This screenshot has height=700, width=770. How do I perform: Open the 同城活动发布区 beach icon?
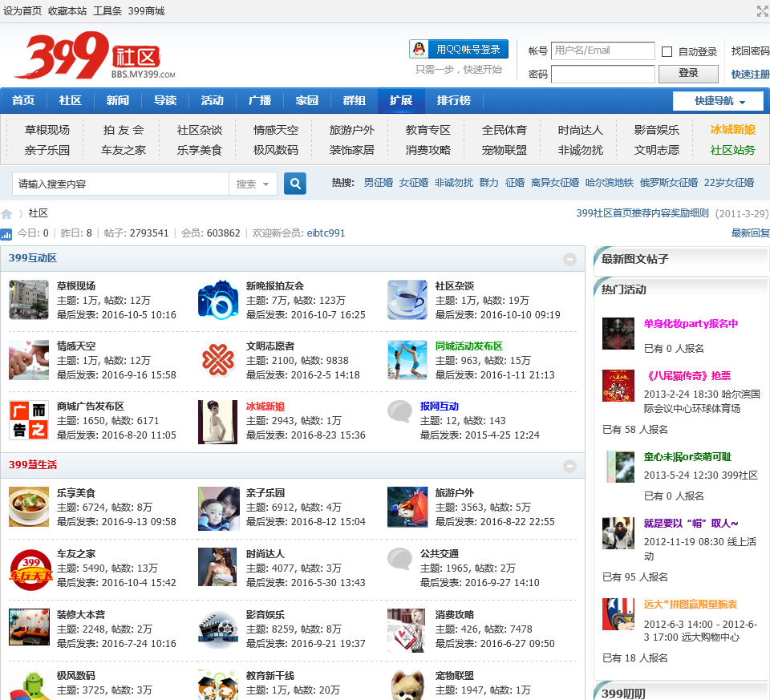pyautogui.click(x=407, y=360)
